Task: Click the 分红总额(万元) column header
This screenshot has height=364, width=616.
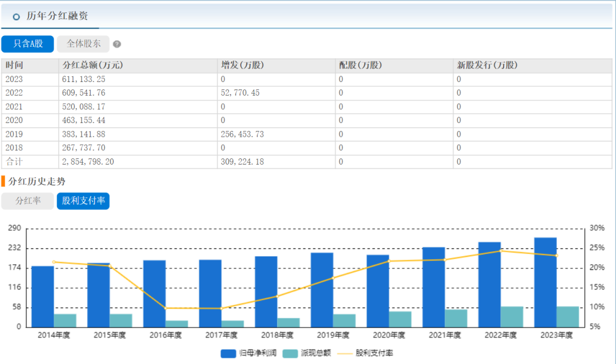Action: (x=92, y=66)
